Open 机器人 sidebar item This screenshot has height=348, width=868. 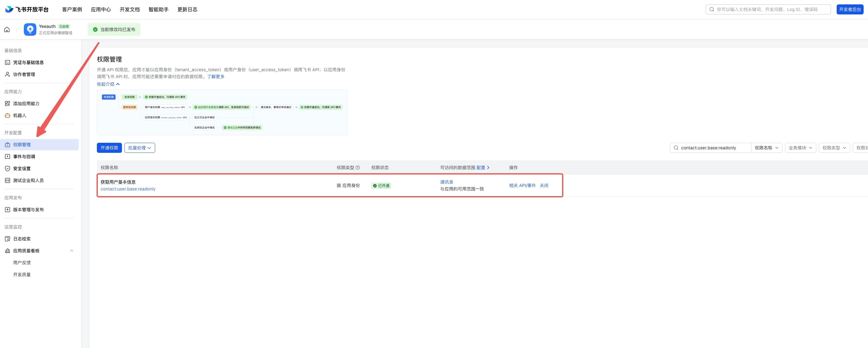point(19,115)
